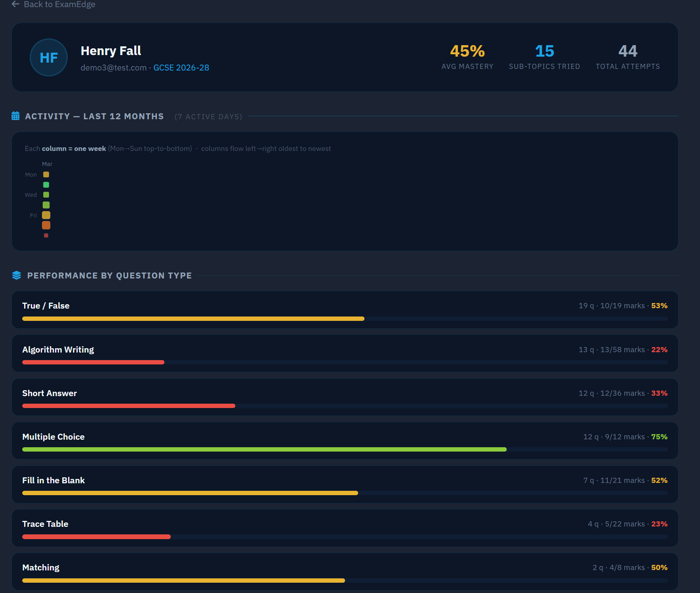Screen dimensions: 700x593
Task: Click the layers icon beside Performance heading
Action: pos(17,275)
